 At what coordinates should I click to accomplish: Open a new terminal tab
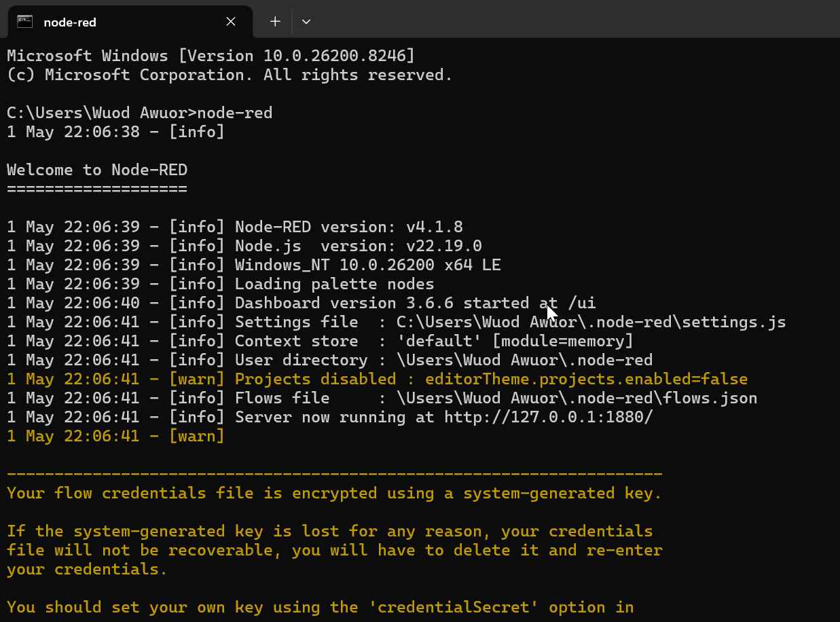point(275,22)
